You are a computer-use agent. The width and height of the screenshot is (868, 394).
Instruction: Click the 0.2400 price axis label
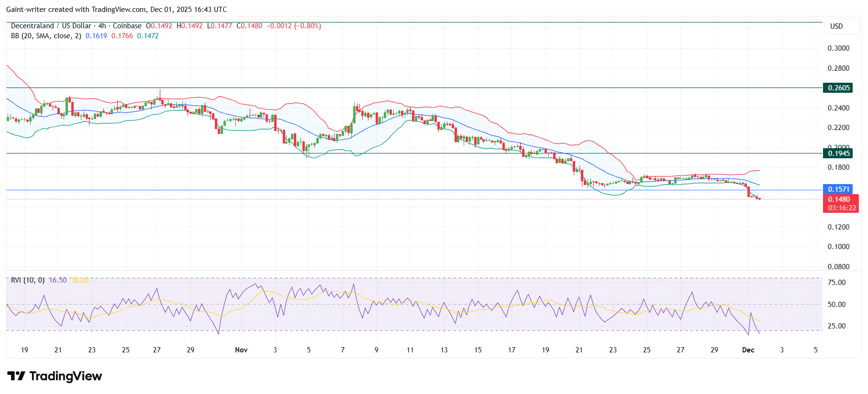(838, 108)
